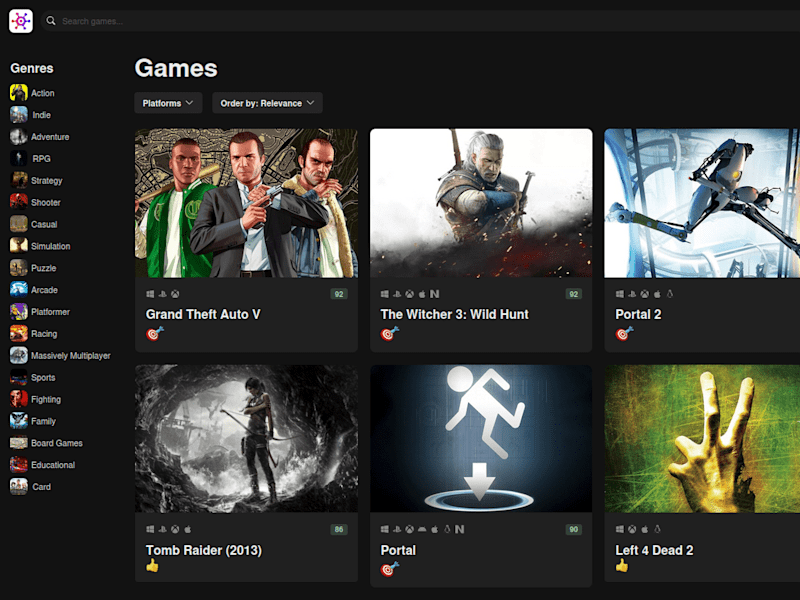Image resolution: width=800 pixels, height=600 pixels.
Task: Click the bullseye rating emoji on The Witcher 3
Action: [389, 334]
